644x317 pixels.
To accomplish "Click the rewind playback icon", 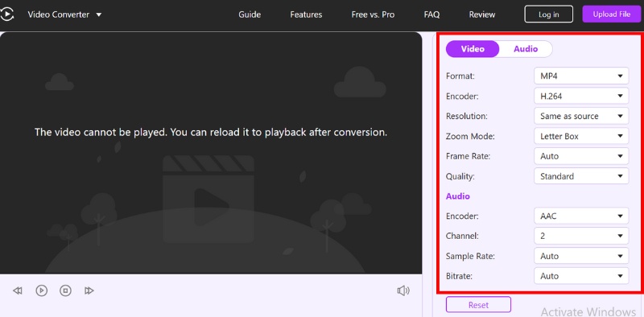I will [x=17, y=290].
